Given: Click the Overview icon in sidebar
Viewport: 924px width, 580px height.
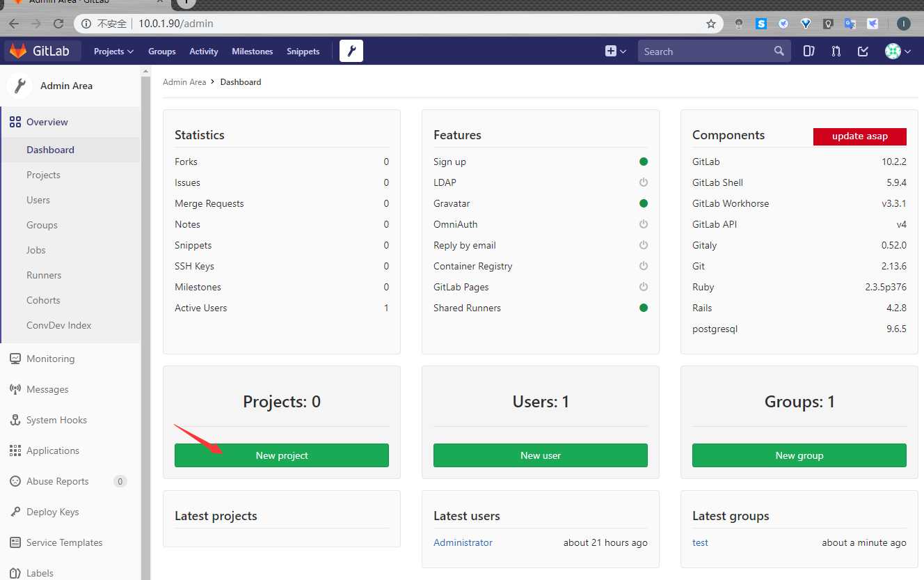Looking at the screenshot, I should point(15,122).
